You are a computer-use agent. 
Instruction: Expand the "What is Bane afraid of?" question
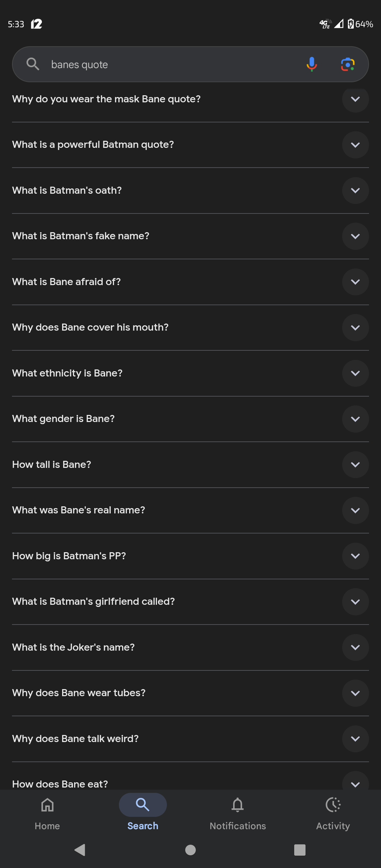[x=355, y=282]
